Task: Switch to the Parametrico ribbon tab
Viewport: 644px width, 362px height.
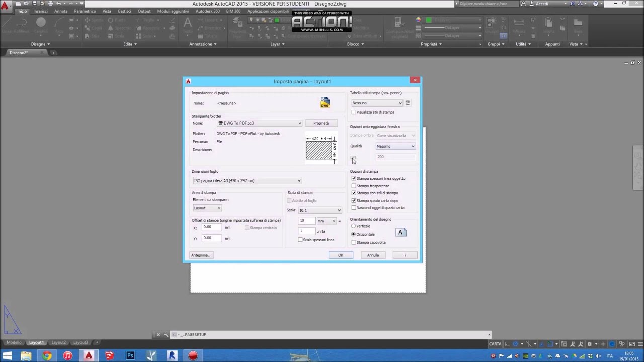Action: point(85,11)
